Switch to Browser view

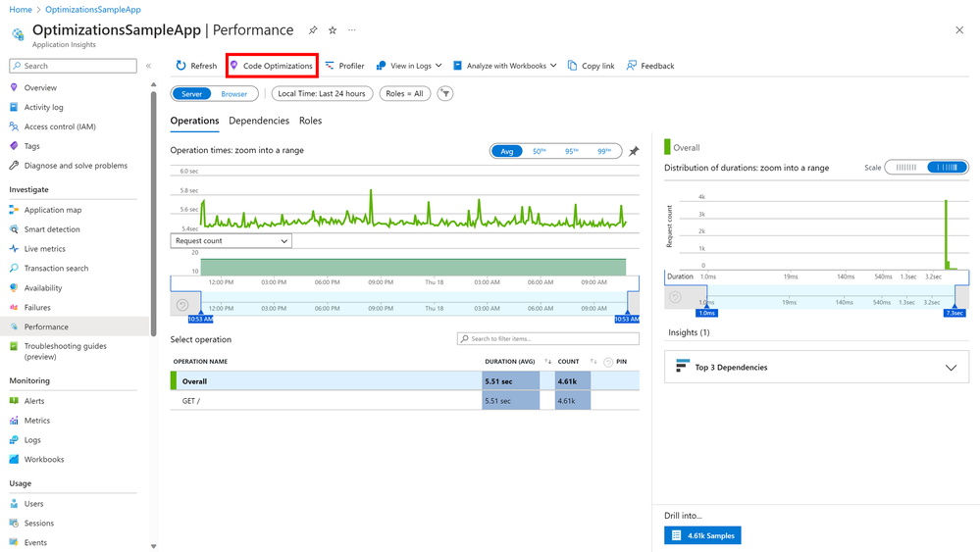[233, 94]
